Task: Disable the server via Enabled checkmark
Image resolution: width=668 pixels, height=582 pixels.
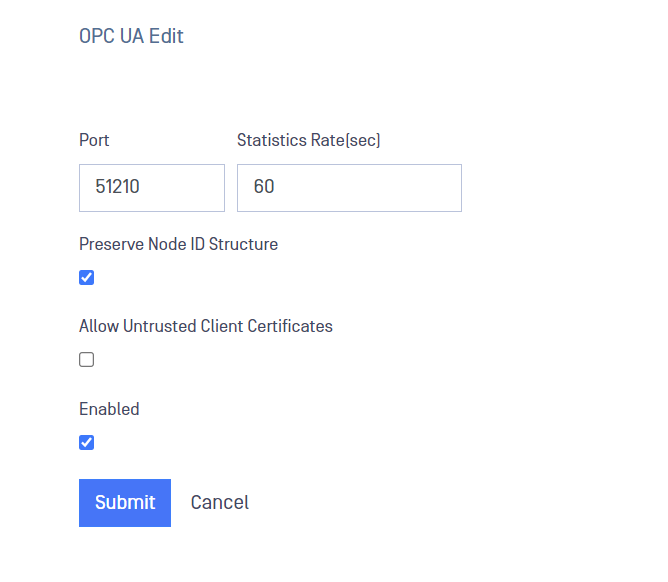Action: pyautogui.click(x=86, y=442)
